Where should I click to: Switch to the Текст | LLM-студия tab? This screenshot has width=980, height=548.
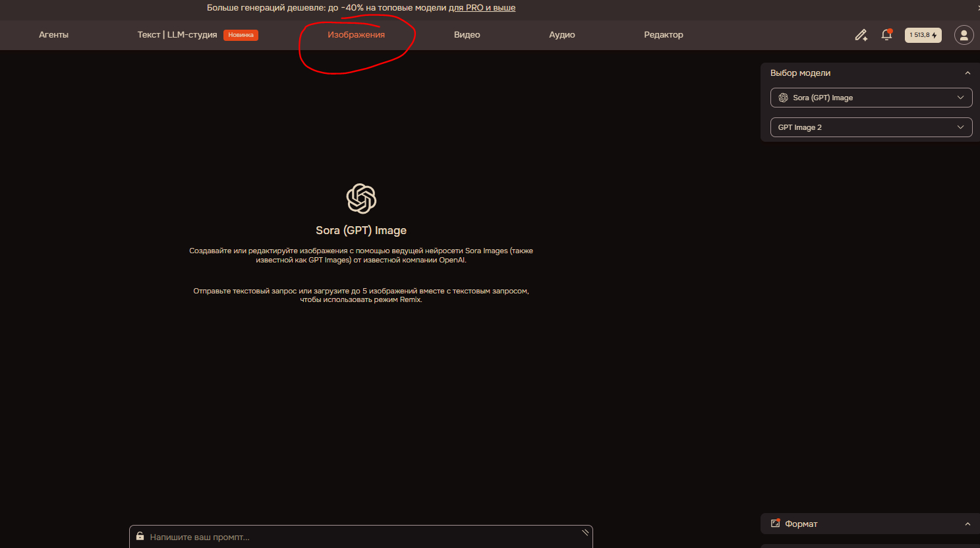coord(177,35)
